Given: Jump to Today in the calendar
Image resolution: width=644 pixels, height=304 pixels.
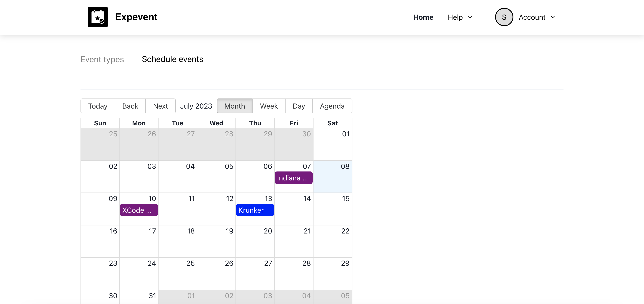Looking at the screenshot, I should click(x=98, y=106).
